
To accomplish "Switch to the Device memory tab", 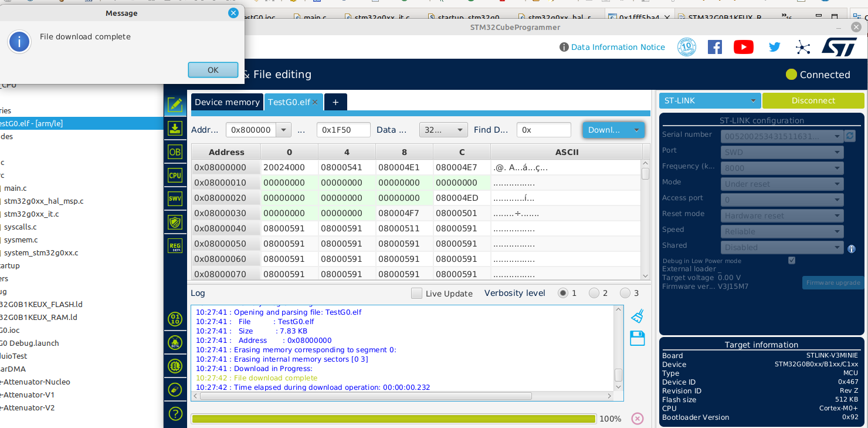I will (227, 102).
